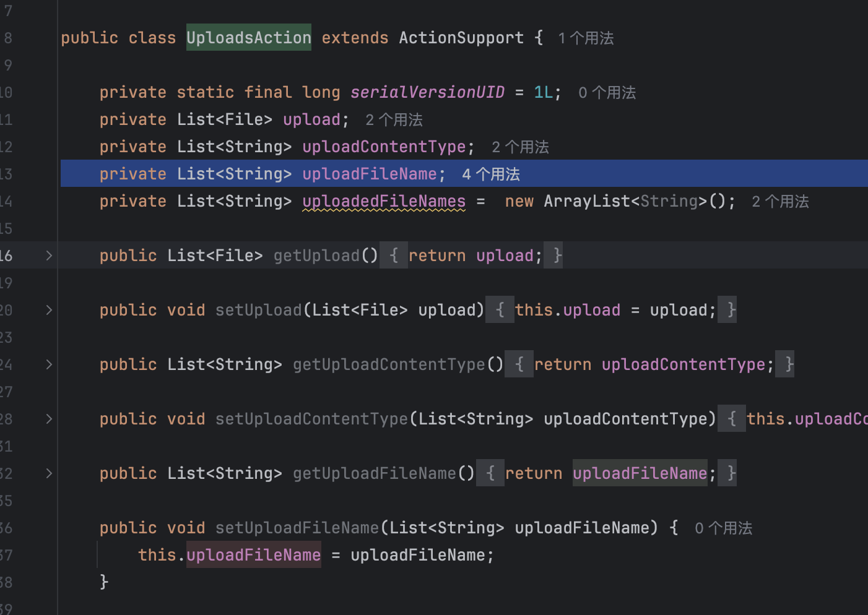Click this.uploadFileName in the setter body
This screenshot has height=615, width=868.
[253, 555]
